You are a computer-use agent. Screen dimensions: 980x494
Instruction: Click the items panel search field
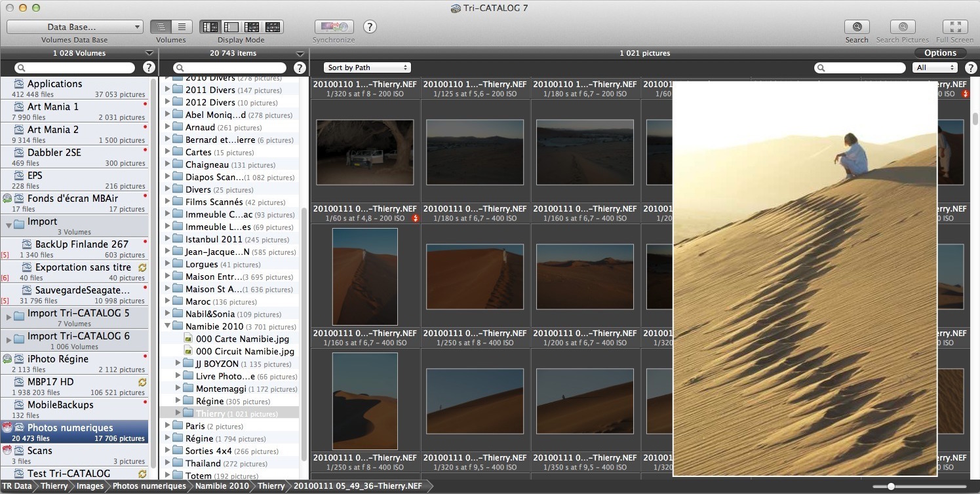230,67
